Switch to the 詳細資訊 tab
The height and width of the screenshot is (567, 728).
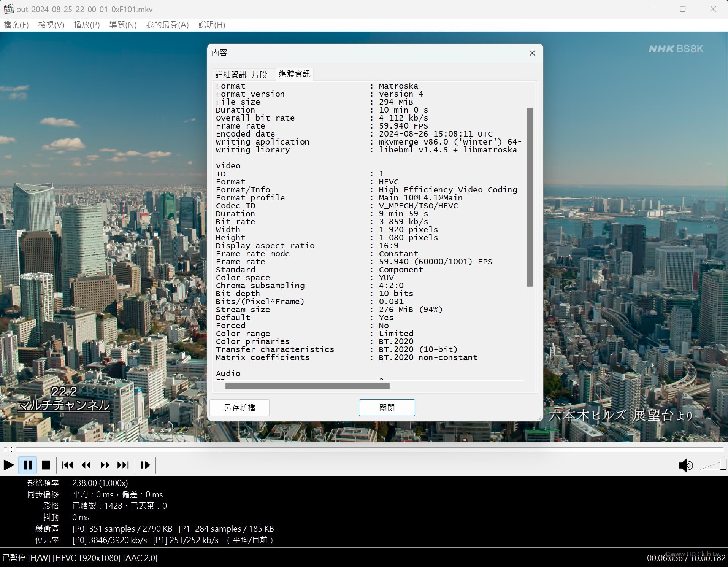[x=231, y=74]
